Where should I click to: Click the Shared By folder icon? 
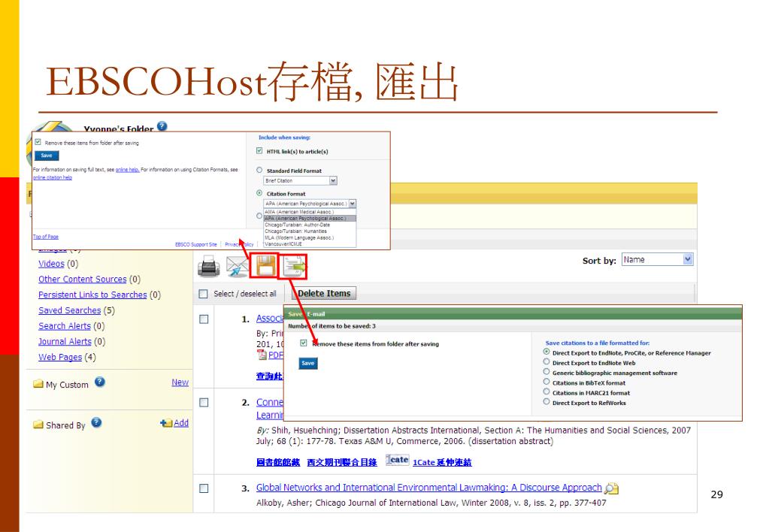coord(38,425)
